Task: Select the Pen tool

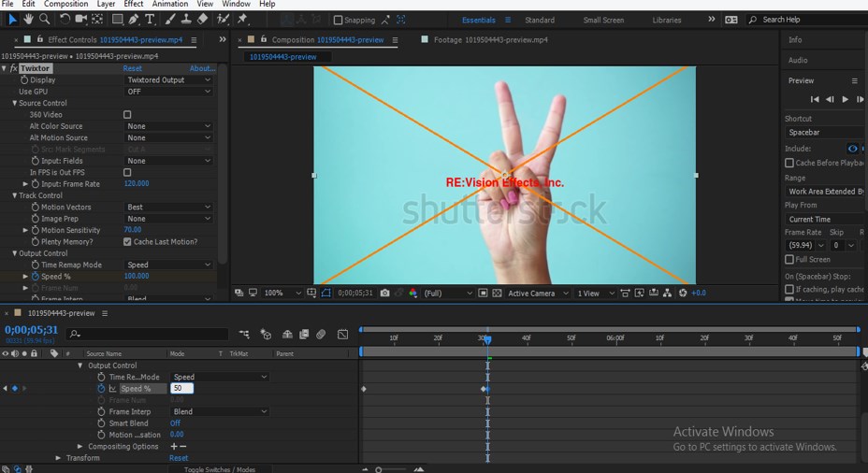Action: [x=134, y=19]
